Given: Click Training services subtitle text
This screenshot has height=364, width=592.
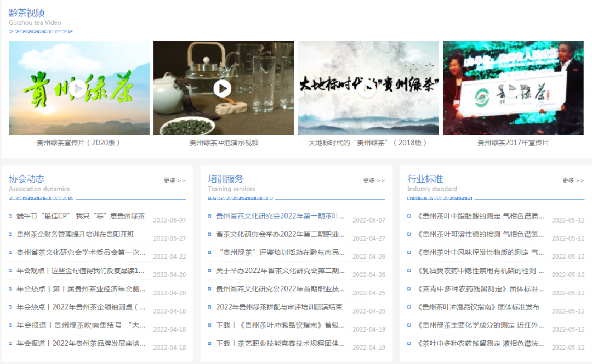Looking at the screenshot, I should click(x=231, y=189).
